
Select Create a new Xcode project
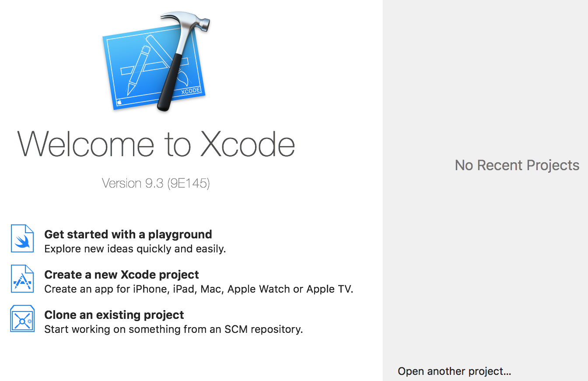pyautogui.click(x=122, y=275)
